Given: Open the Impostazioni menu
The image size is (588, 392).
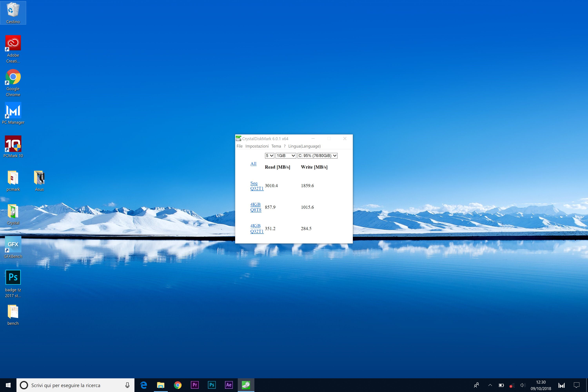Looking at the screenshot, I should pos(257,146).
